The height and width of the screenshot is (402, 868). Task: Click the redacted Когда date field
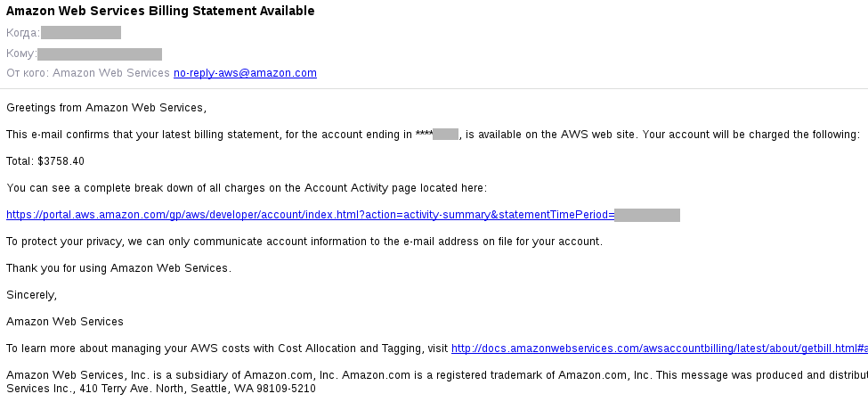pos(81,33)
